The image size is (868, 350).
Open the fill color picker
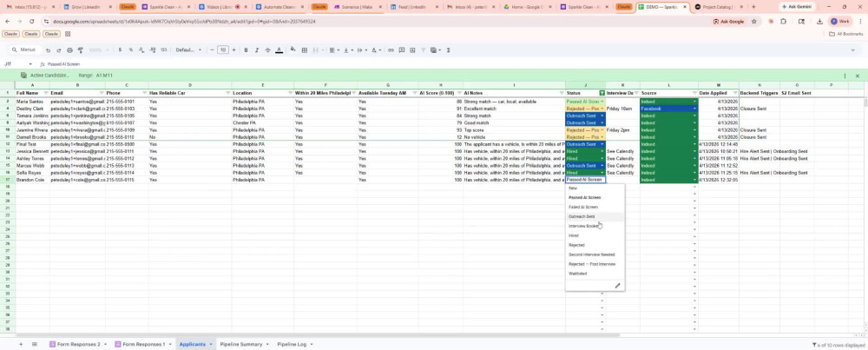293,50
